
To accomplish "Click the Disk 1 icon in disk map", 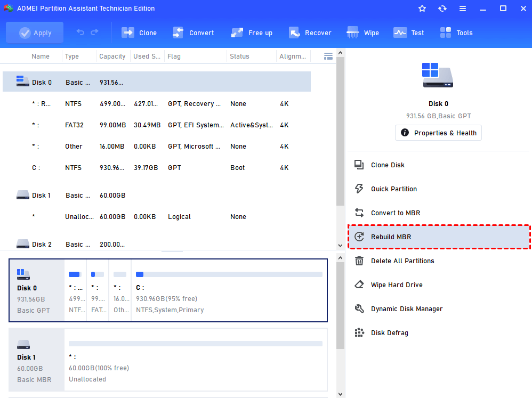I will (x=23, y=344).
